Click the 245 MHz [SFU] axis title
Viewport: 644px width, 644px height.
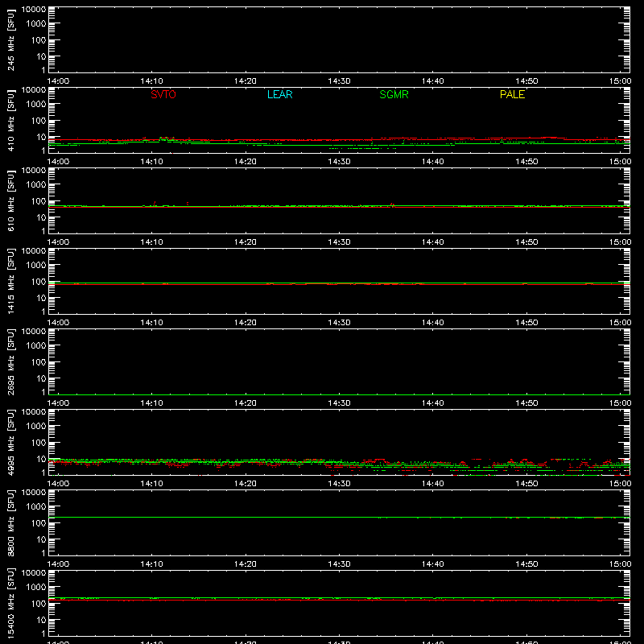(x=10, y=41)
